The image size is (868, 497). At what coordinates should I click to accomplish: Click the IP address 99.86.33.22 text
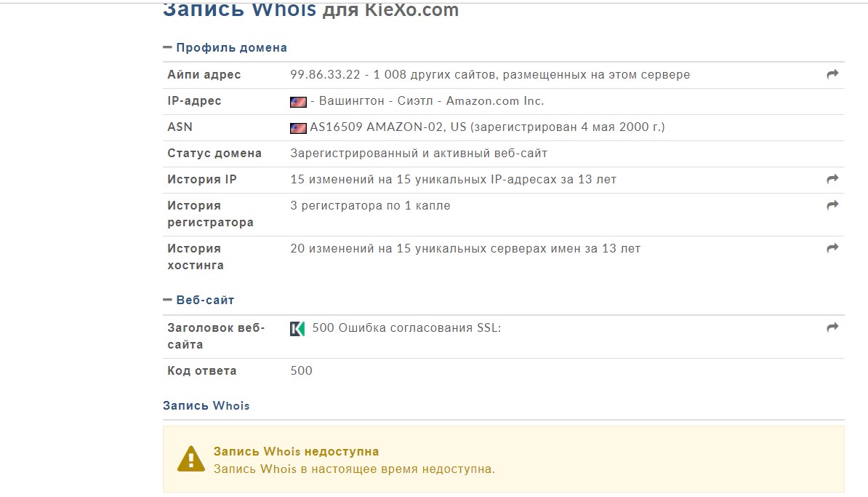[325, 74]
